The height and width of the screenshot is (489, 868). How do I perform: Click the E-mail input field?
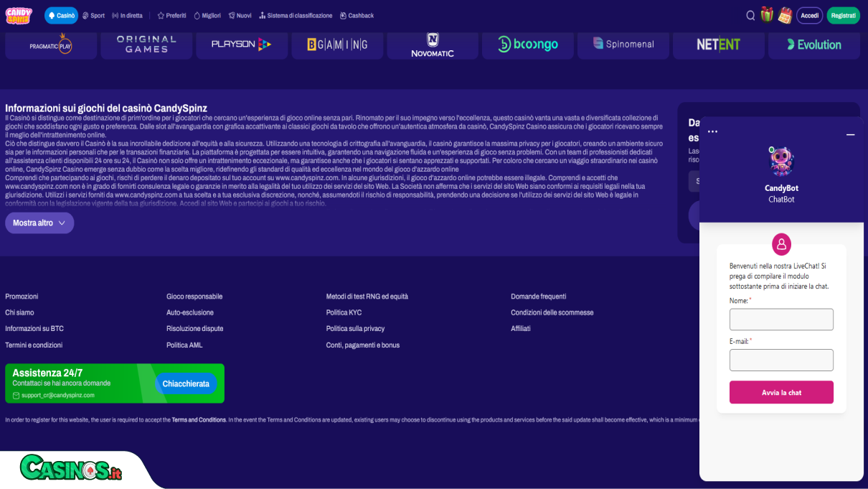pos(781,360)
